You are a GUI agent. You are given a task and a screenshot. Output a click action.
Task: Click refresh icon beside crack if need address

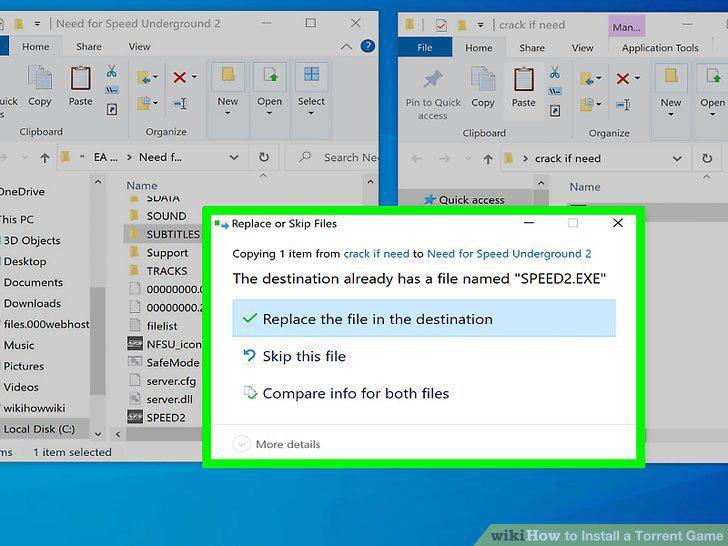click(707, 159)
